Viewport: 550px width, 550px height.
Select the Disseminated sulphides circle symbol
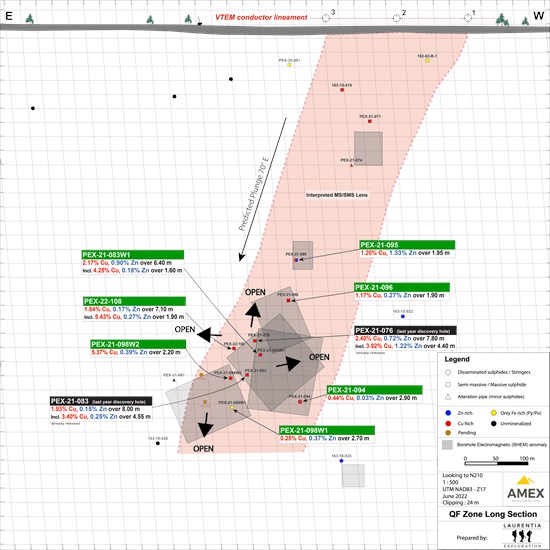click(448, 372)
